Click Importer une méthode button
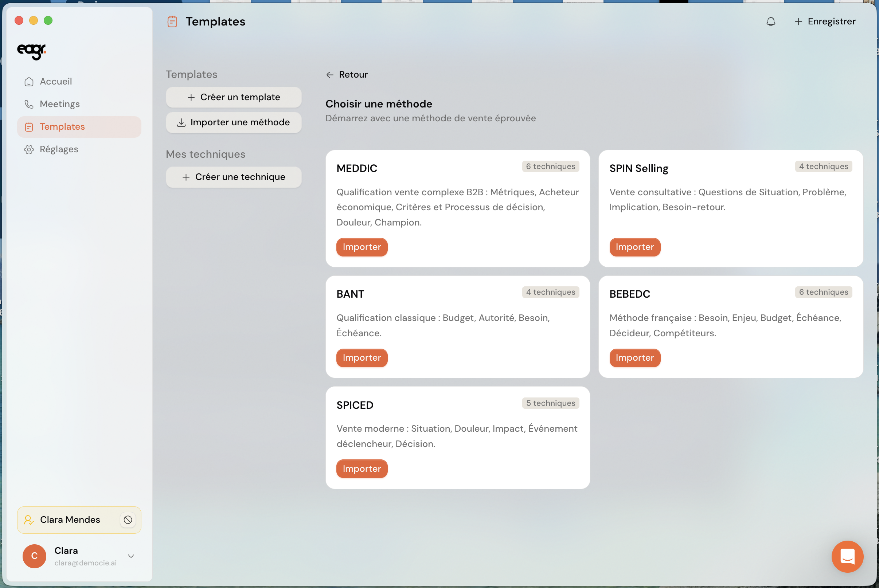Viewport: 879px width, 588px height. tap(234, 122)
